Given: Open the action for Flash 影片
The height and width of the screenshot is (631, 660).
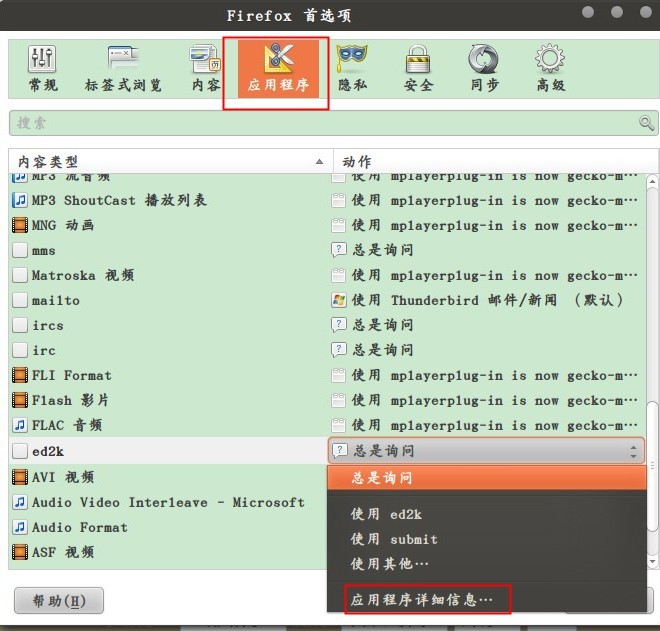Looking at the screenshot, I should 487,400.
